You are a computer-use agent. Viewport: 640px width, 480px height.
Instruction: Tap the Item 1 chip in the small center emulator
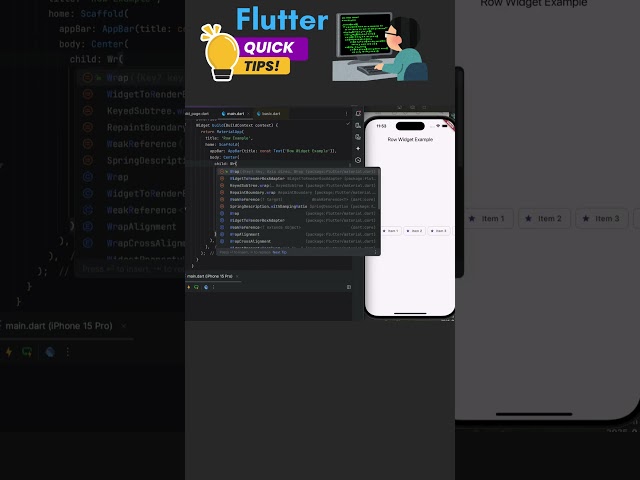[x=391, y=231]
